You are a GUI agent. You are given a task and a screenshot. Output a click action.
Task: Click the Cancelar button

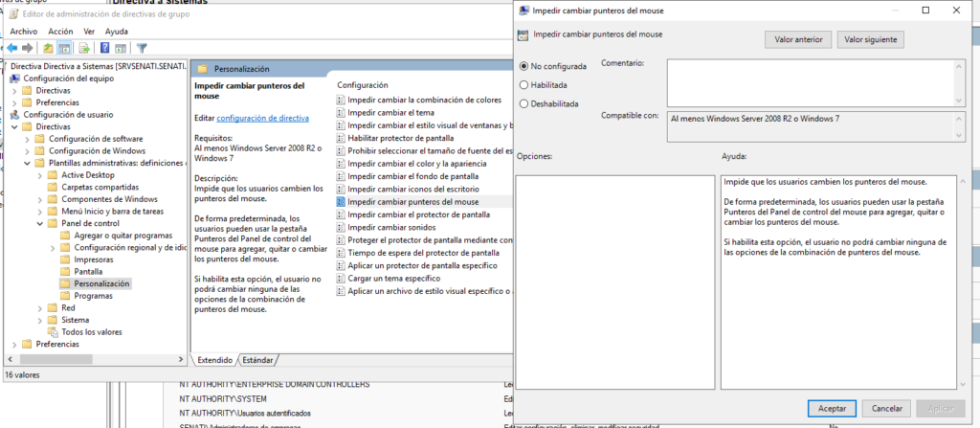(886, 409)
